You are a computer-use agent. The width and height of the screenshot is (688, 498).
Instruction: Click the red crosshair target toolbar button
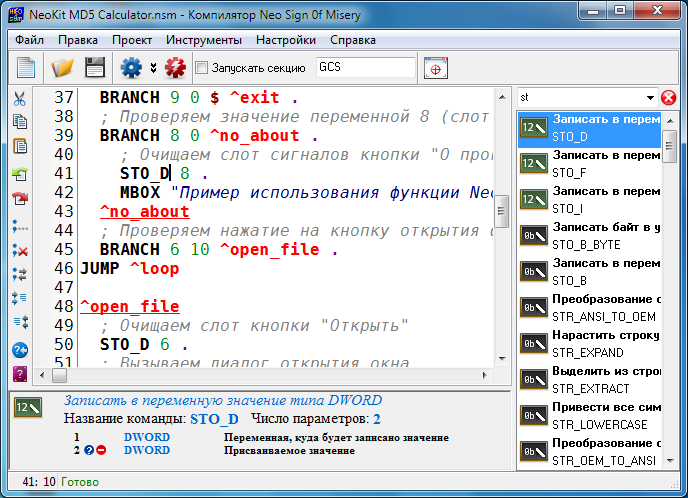tap(436, 68)
